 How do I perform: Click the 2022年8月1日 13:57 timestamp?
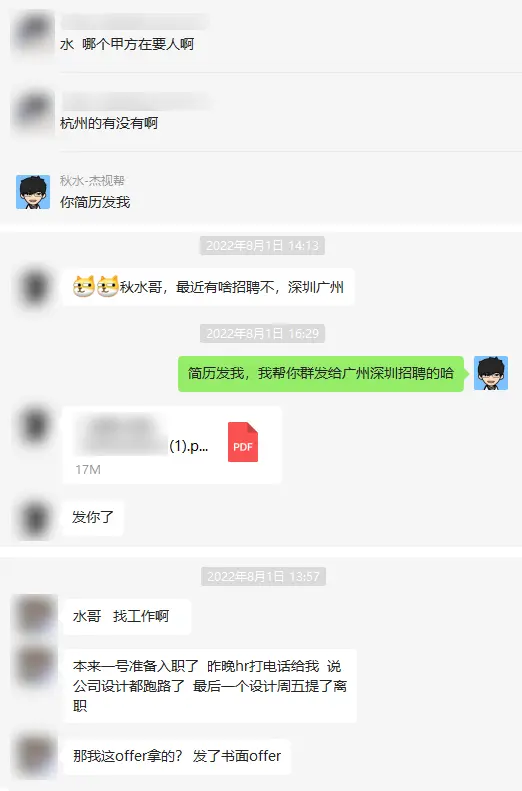coord(263,576)
